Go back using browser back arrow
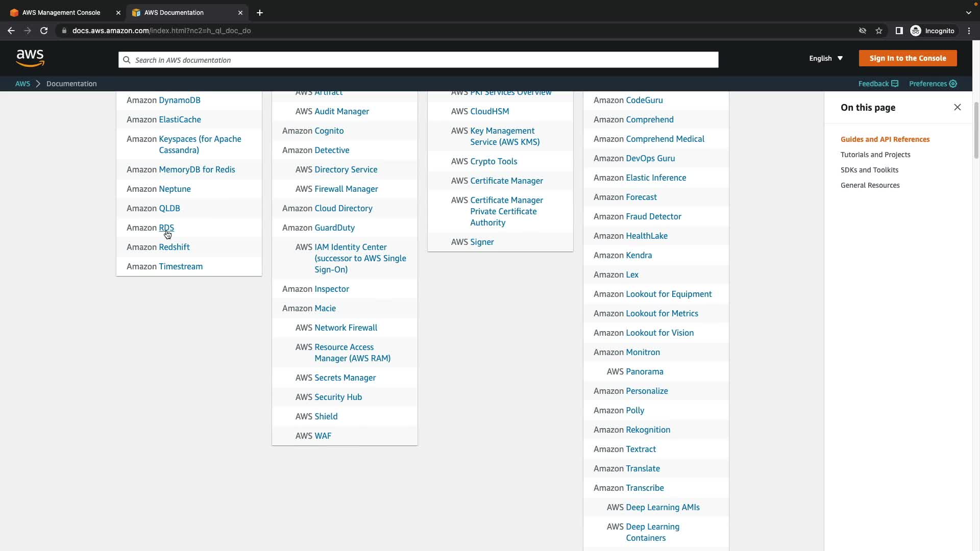 [11, 31]
